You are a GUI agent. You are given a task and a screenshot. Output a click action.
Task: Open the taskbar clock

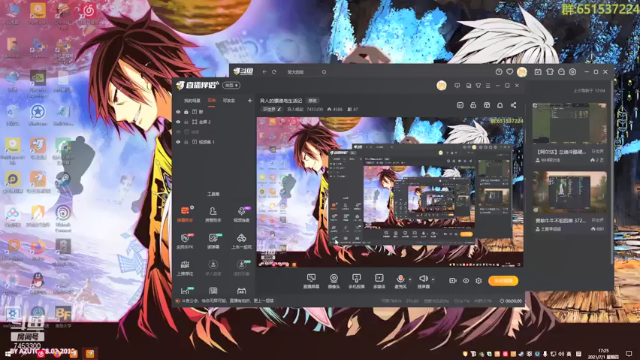coord(604,354)
